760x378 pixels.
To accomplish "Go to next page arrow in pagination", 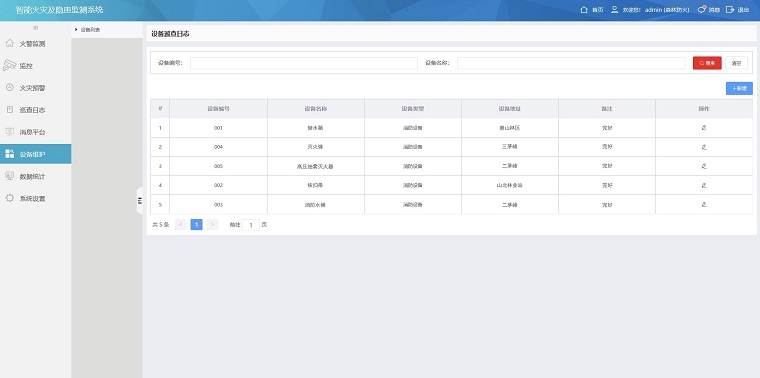I will (x=212, y=224).
